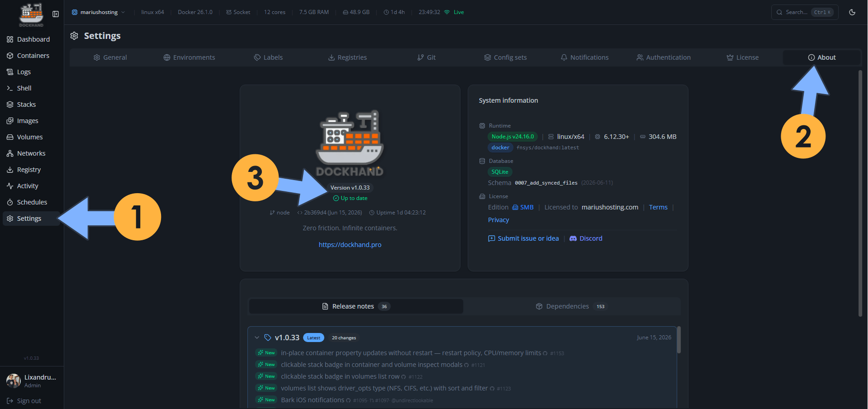Show the Release notes tab
Image resolution: width=868 pixels, height=409 pixels.
pyautogui.click(x=356, y=306)
